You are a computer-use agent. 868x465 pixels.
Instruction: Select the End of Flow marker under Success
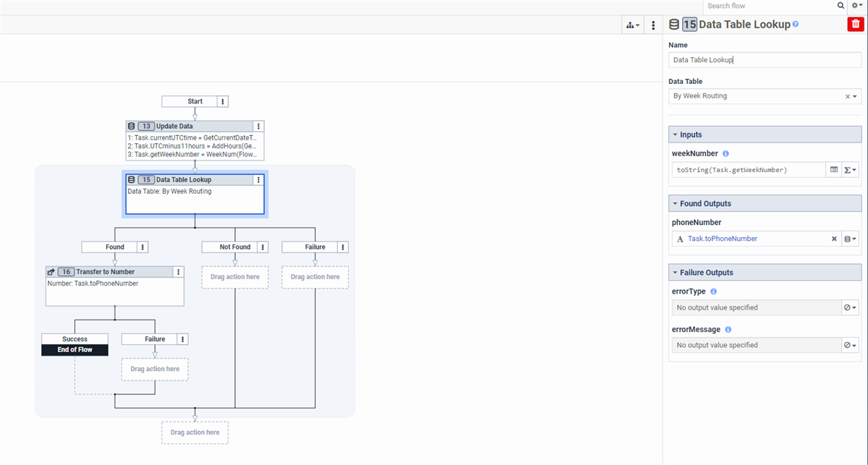[x=75, y=349]
